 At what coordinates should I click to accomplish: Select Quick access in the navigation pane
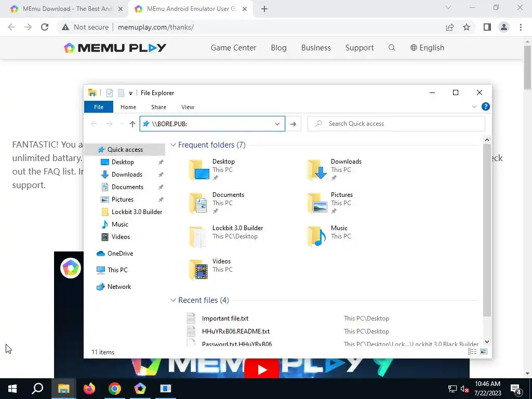(125, 150)
